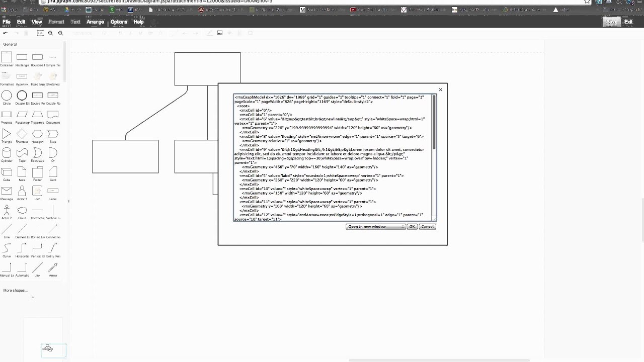The image size is (644, 362).
Task: Choose the Cylinder shape
Action: coord(7,153)
